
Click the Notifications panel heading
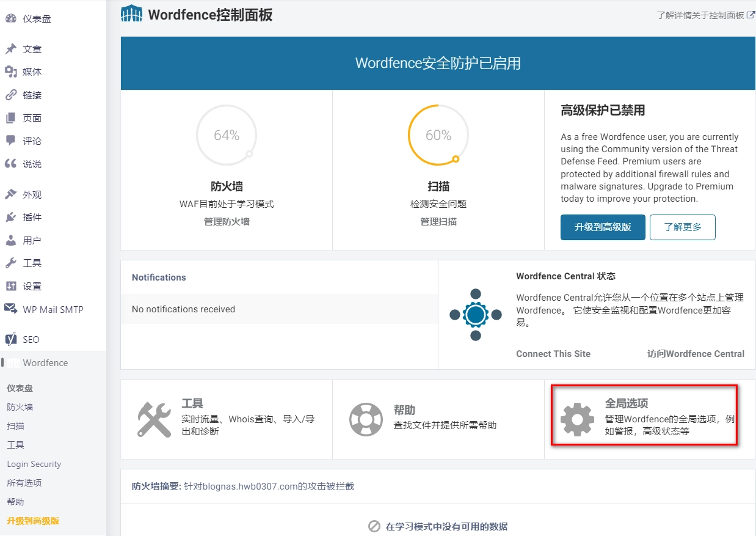click(159, 277)
